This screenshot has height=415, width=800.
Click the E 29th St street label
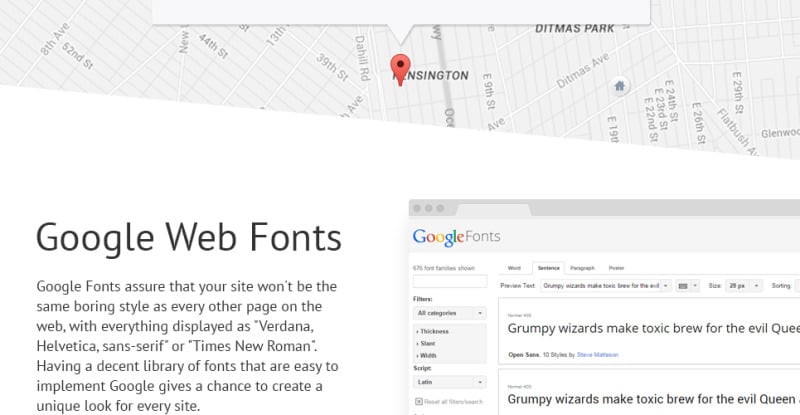738,92
